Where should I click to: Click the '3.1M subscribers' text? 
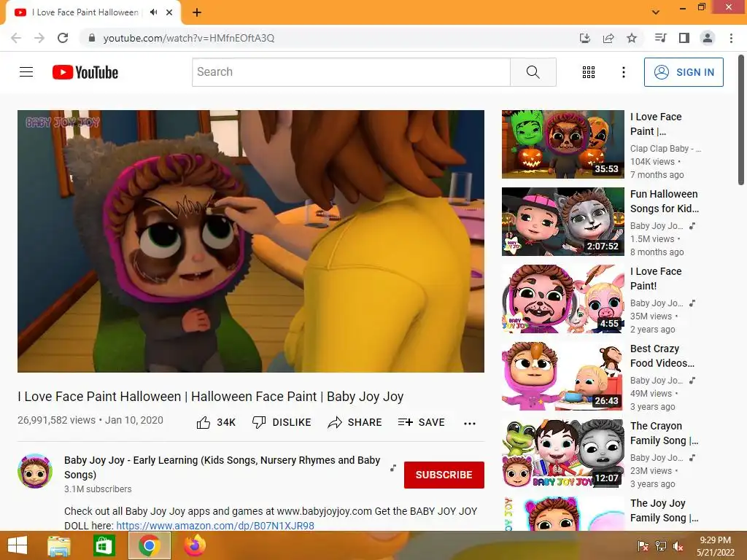point(98,489)
